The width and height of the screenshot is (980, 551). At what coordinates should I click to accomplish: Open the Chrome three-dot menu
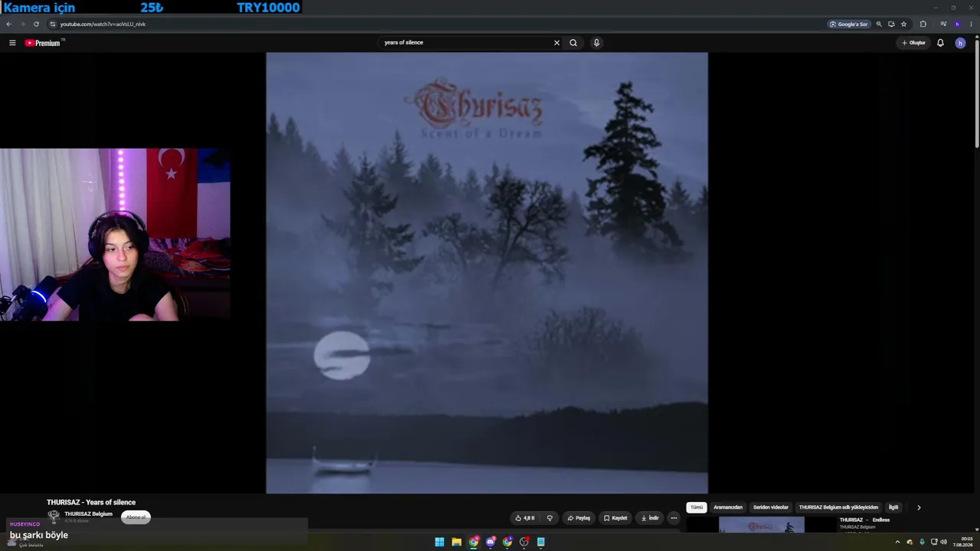[x=971, y=24]
